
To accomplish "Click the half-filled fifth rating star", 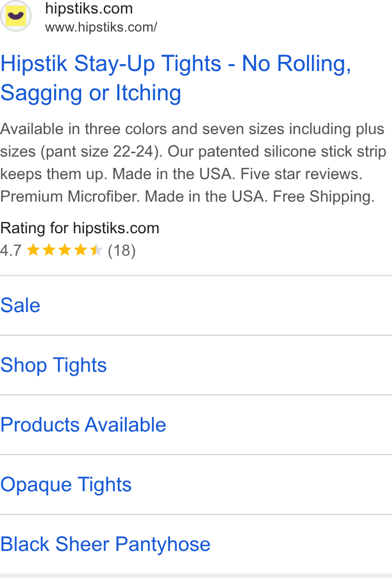I will (96, 250).
